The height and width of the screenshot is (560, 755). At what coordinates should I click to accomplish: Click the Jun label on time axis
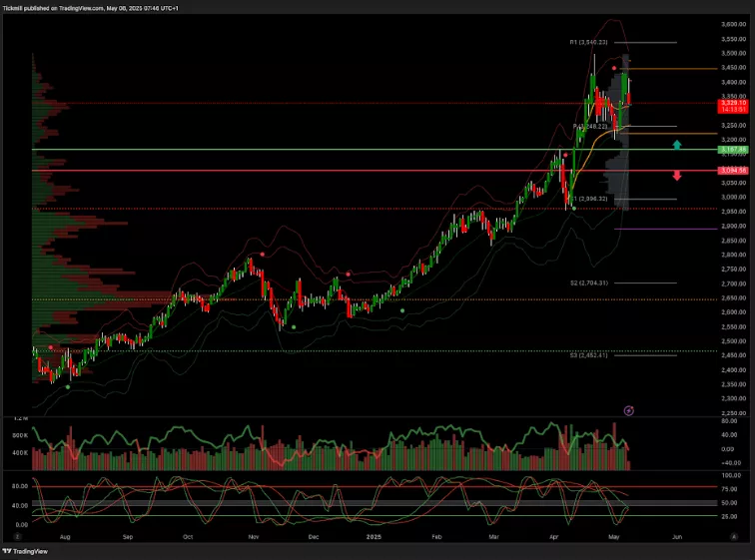pos(677,536)
